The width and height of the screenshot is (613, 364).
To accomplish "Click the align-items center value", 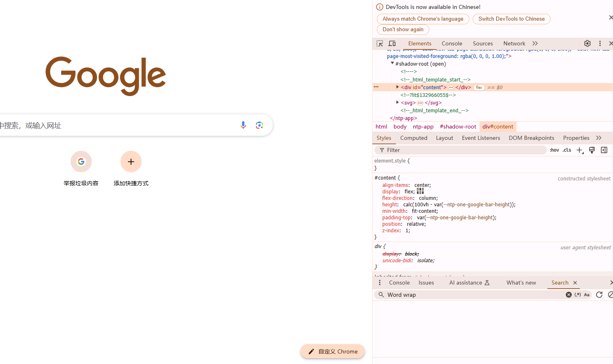I will click(422, 185).
